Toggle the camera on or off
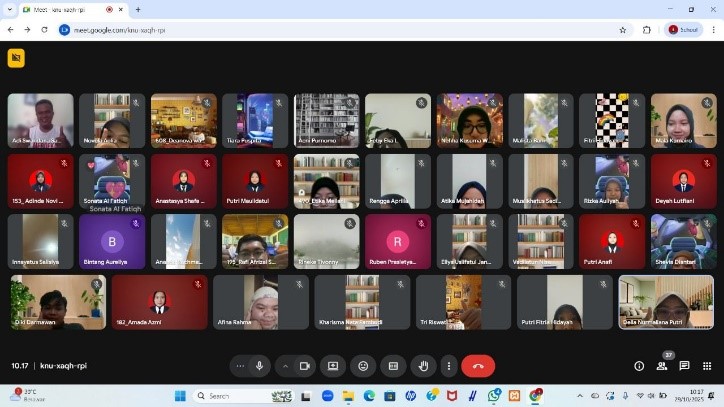The height and width of the screenshot is (407, 724). pyautogui.click(x=303, y=366)
